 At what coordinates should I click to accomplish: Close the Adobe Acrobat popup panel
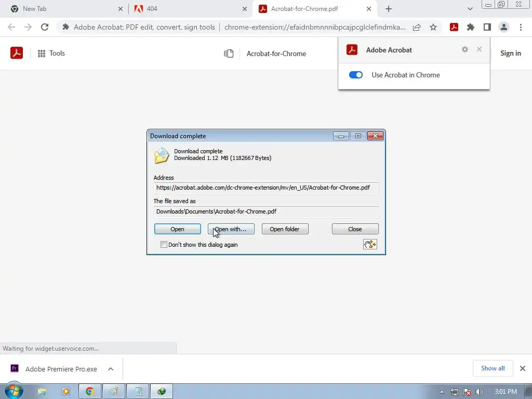[479, 49]
